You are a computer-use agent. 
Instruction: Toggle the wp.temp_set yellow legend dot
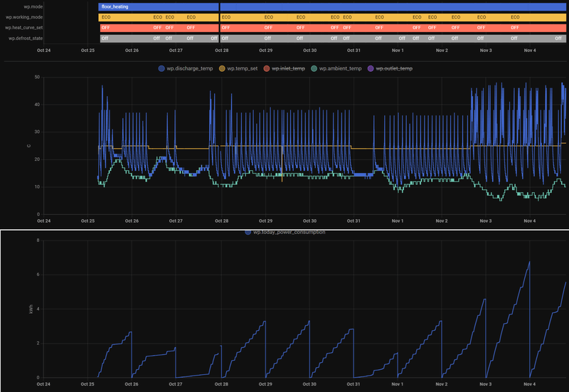(222, 68)
